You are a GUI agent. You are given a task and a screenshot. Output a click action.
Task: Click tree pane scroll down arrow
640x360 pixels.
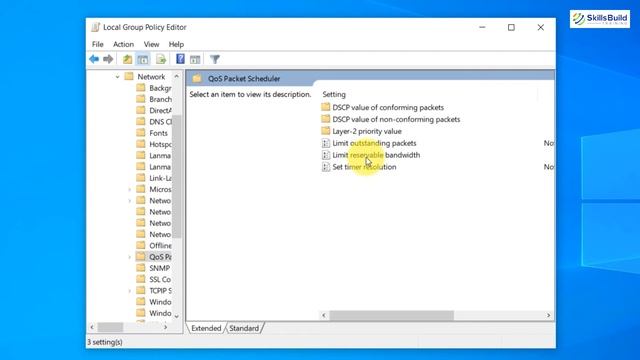tap(177, 316)
